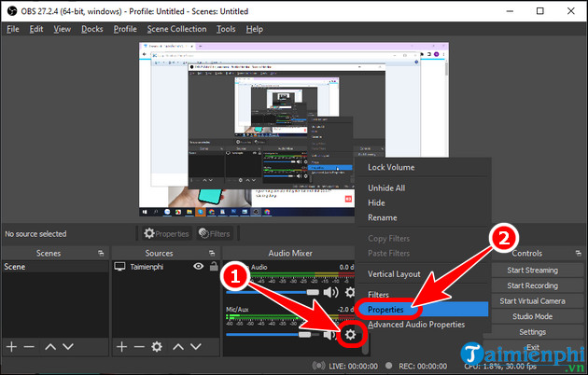Image resolution: width=588 pixels, height=375 pixels.
Task: Click the REC status dot indicator
Action: coord(389,366)
